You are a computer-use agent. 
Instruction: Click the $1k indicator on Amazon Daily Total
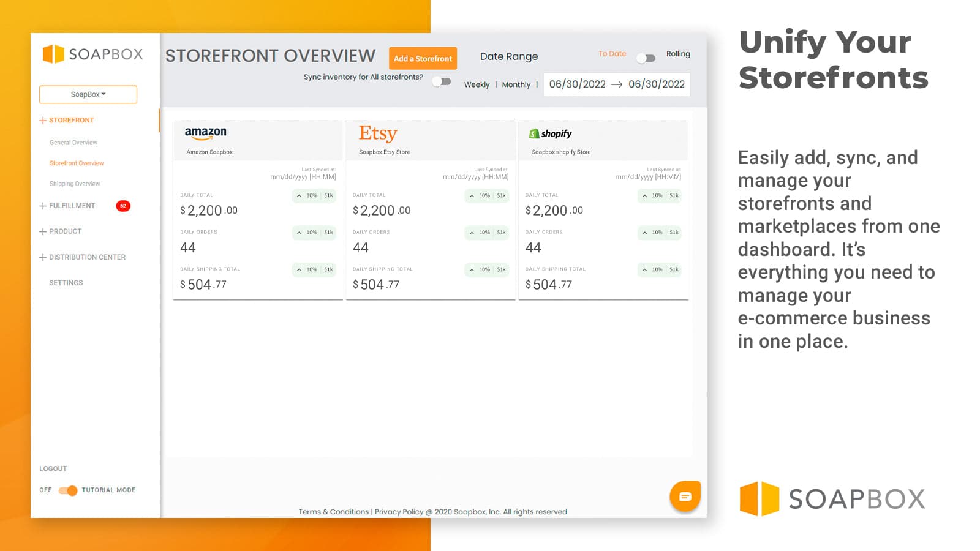pos(329,196)
